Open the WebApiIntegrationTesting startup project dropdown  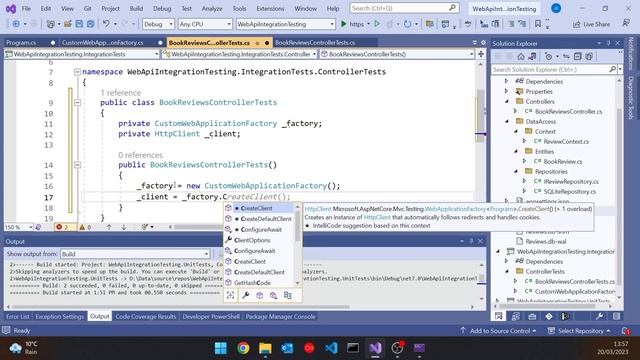[285, 24]
